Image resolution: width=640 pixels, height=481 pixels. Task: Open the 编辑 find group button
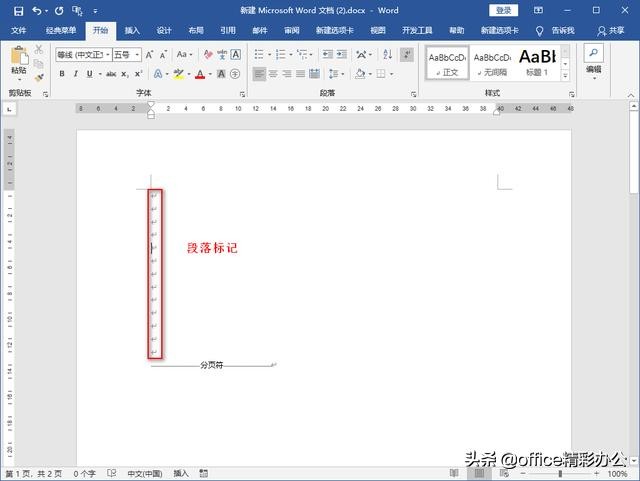coord(593,62)
